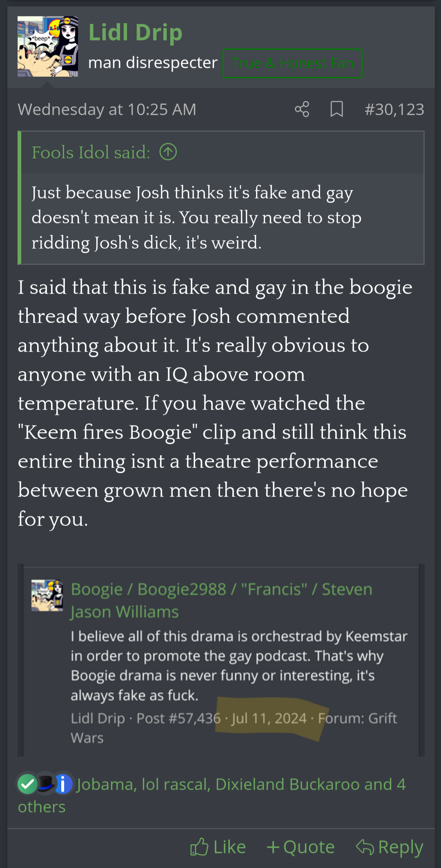
Task: Share this post via the share icon
Action: pos(302,109)
